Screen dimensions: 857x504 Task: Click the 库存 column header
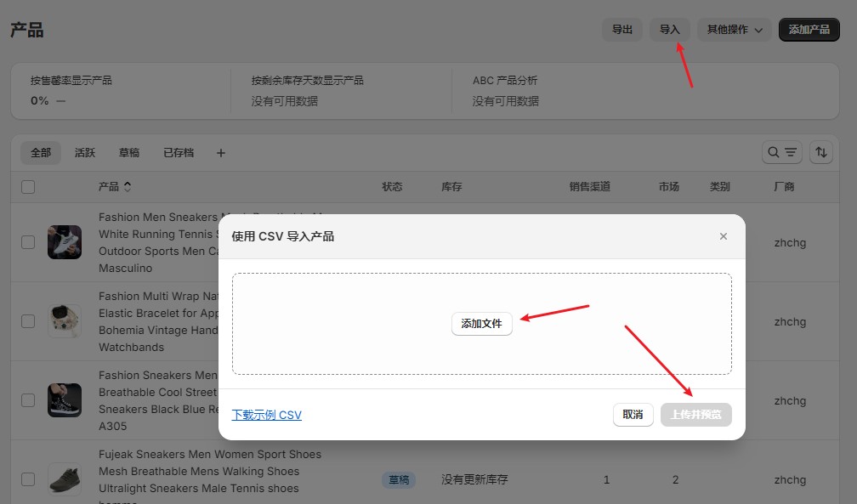tap(451, 186)
